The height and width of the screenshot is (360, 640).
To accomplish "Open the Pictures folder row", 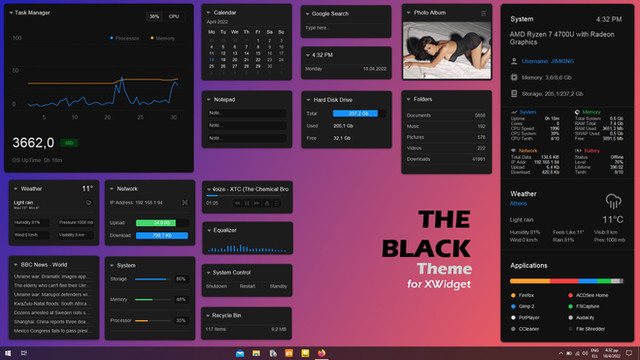I will tap(446, 137).
